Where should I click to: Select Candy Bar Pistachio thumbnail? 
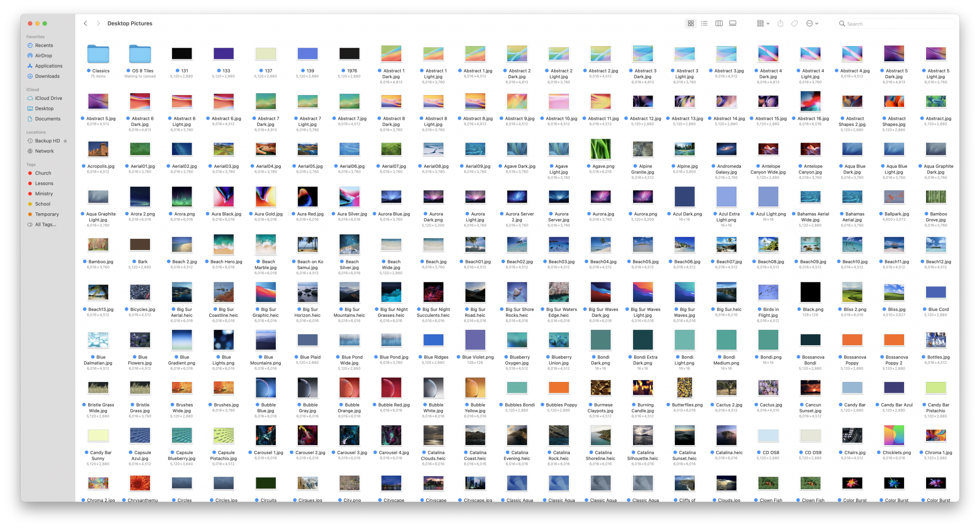click(936, 388)
